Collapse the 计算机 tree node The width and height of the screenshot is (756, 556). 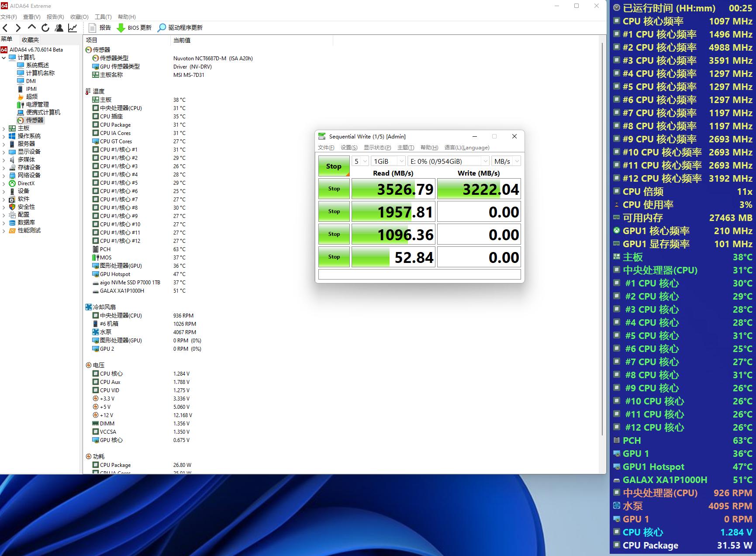[x=4, y=58]
